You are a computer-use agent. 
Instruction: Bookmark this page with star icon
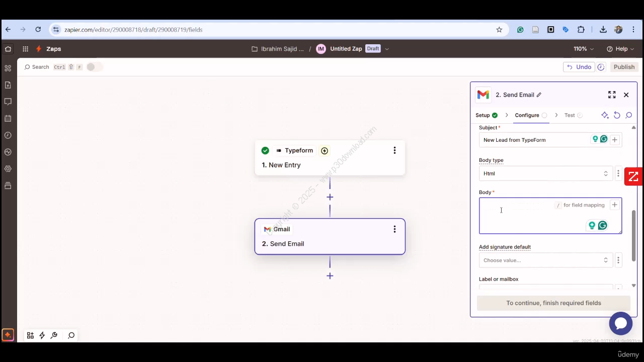pos(499,30)
